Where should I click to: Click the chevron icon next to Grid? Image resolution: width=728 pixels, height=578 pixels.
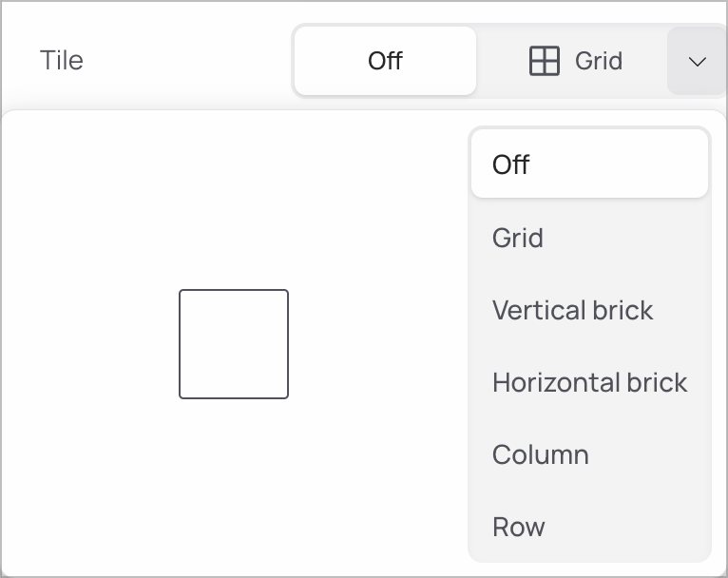click(697, 61)
